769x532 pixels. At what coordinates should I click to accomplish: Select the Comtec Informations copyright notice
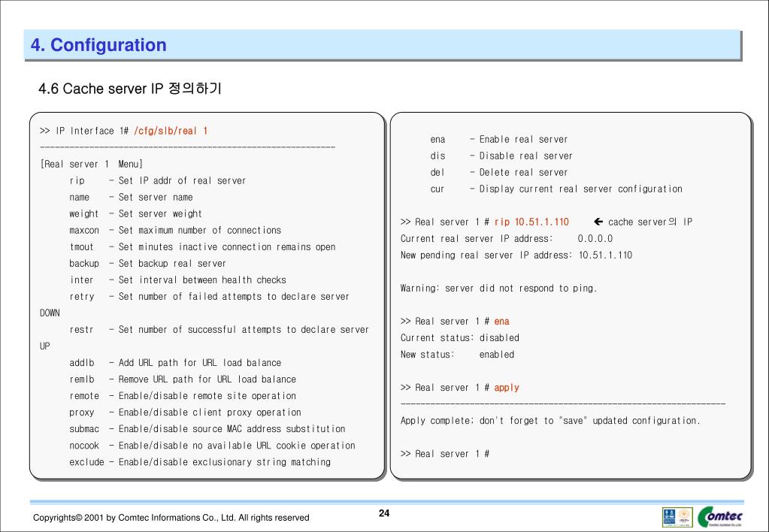[x=171, y=518]
